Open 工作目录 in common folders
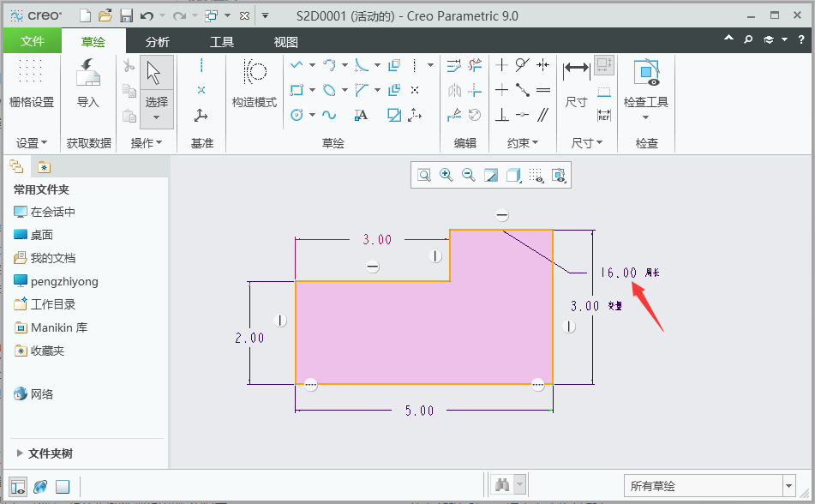 click(x=45, y=304)
